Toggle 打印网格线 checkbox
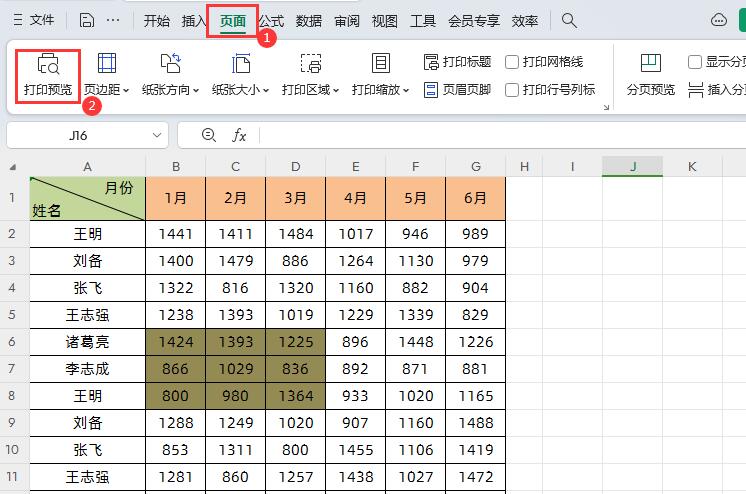Image resolution: width=746 pixels, height=494 pixels. (512, 62)
